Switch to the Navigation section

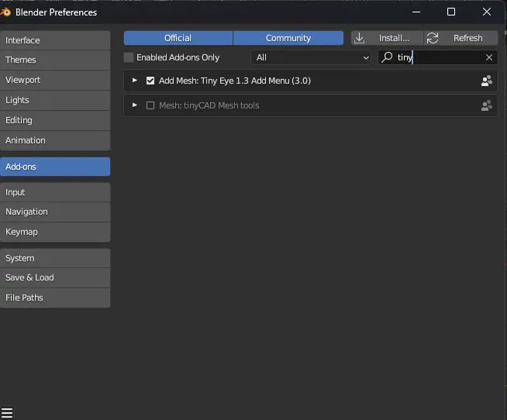click(x=55, y=212)
